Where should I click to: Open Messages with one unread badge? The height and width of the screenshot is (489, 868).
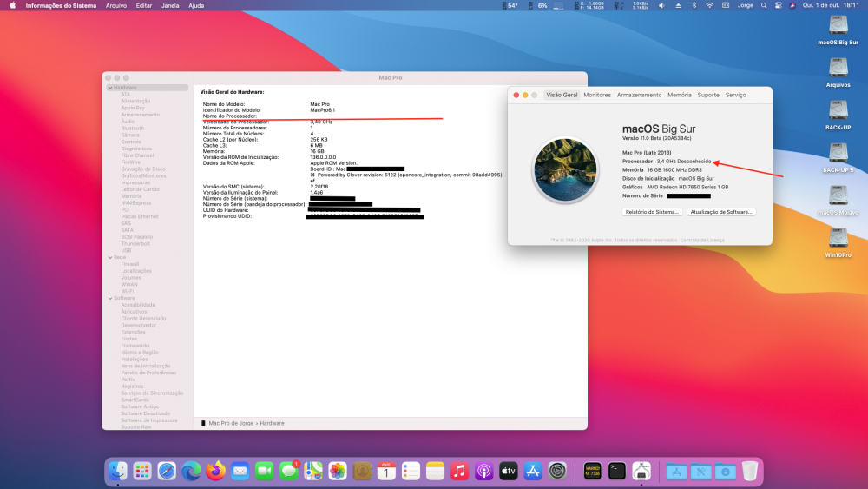coord(288,472)
